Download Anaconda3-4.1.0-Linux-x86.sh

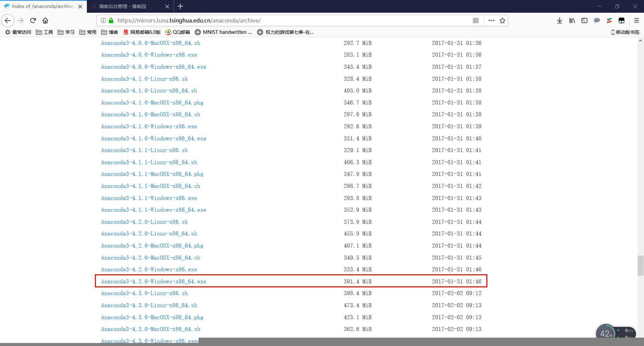point(144,79)
